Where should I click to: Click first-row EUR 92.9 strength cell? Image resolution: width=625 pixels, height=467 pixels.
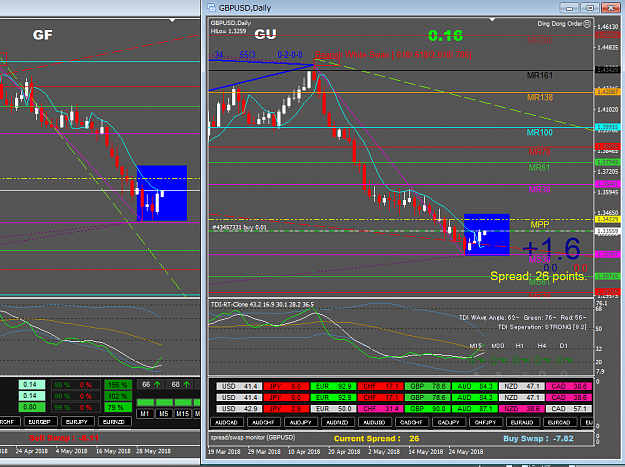point(333,387)
